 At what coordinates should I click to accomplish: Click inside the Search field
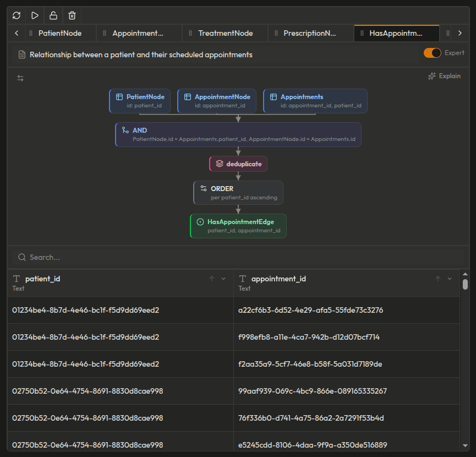pos(110,257)
